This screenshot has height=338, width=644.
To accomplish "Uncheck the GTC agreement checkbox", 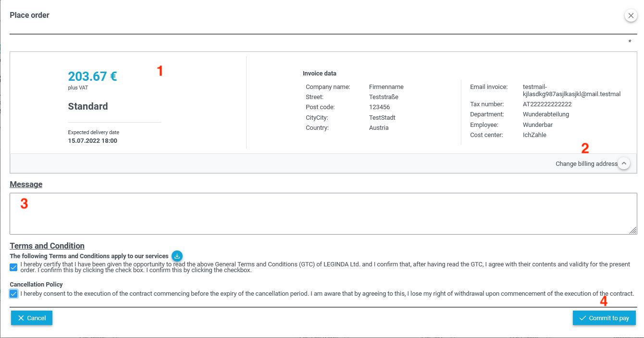I will coord(13,267).
